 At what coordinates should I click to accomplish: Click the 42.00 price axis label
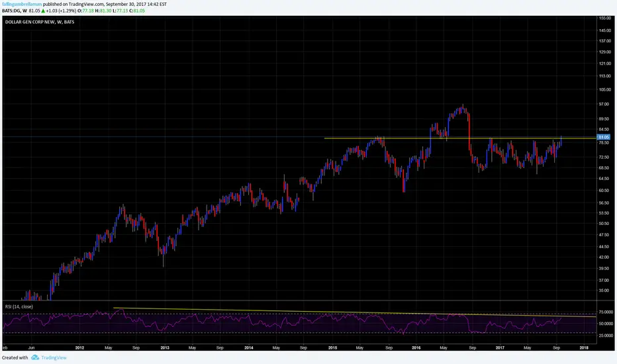(604, 257)
